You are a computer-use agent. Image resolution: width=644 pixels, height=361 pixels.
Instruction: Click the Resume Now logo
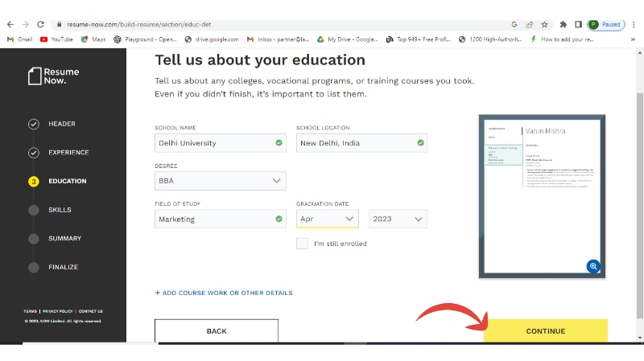pos(54,76)
